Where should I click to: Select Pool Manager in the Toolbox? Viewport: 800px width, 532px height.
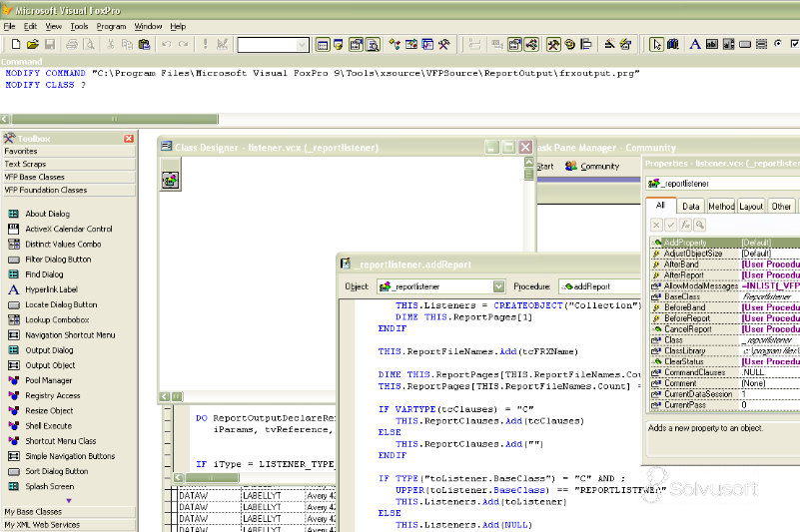coord(49,380)
